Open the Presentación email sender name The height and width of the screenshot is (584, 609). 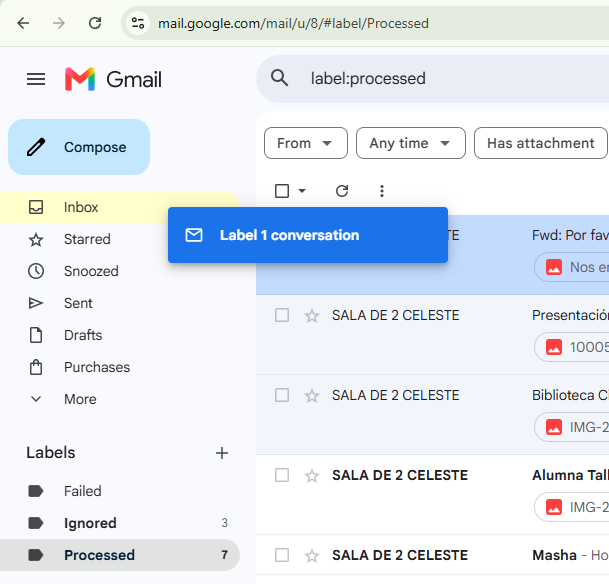pyautogui.click(x=395, y=315)
